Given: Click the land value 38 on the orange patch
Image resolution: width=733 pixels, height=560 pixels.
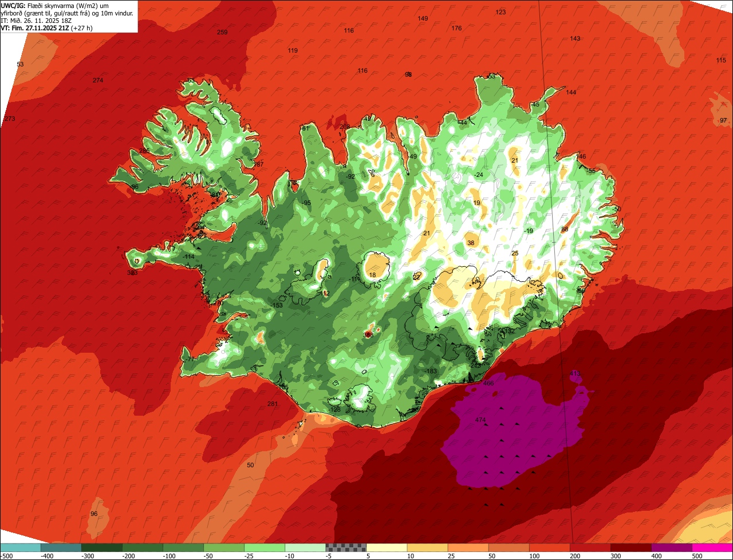Looking at the screenshot, I should 471,243.
